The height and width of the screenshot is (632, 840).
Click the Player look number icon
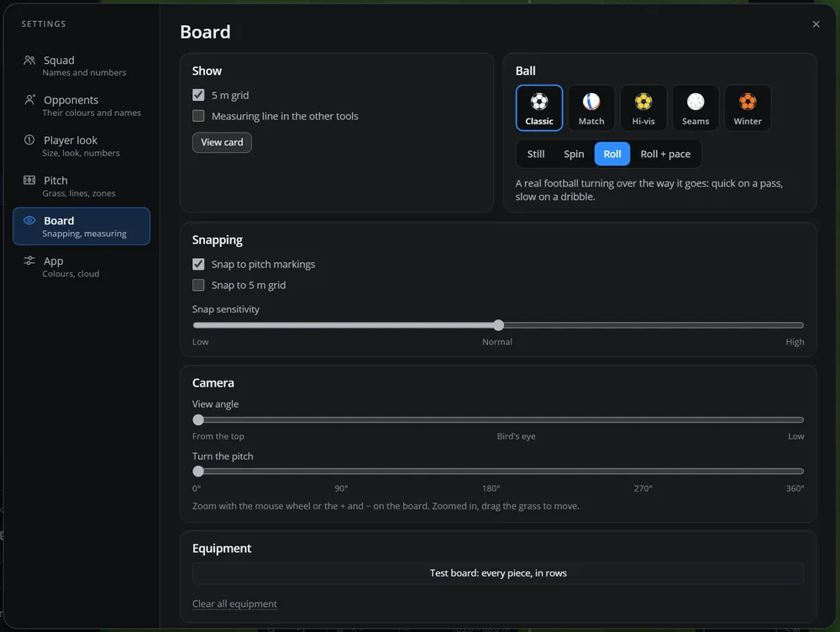[x=29, y=140]
